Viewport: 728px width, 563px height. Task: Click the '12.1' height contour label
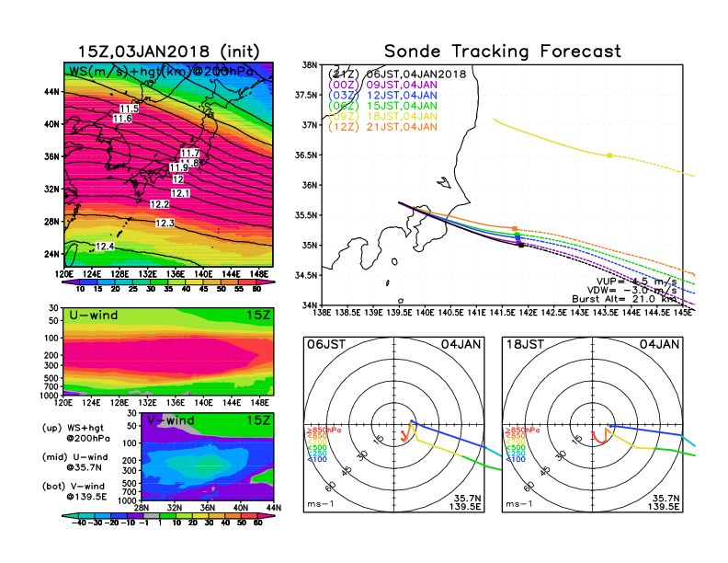(x=180, y=193)
